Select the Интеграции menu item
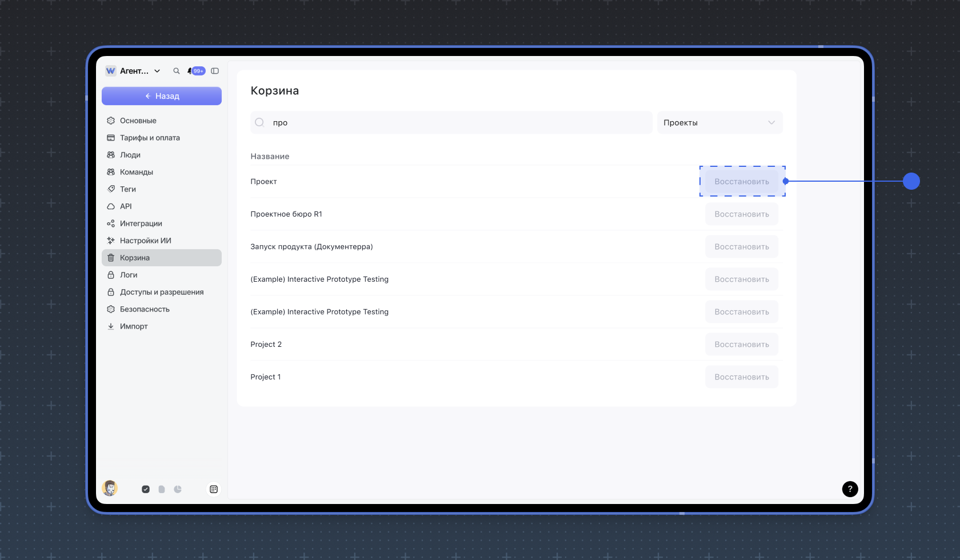Viewport: 960px width, 560px height. pos(141,223)
